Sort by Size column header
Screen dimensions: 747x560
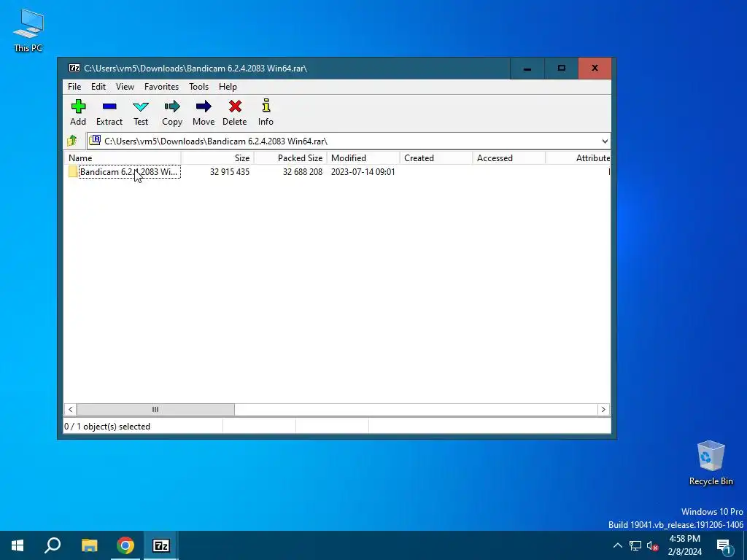tap(217, 158)
